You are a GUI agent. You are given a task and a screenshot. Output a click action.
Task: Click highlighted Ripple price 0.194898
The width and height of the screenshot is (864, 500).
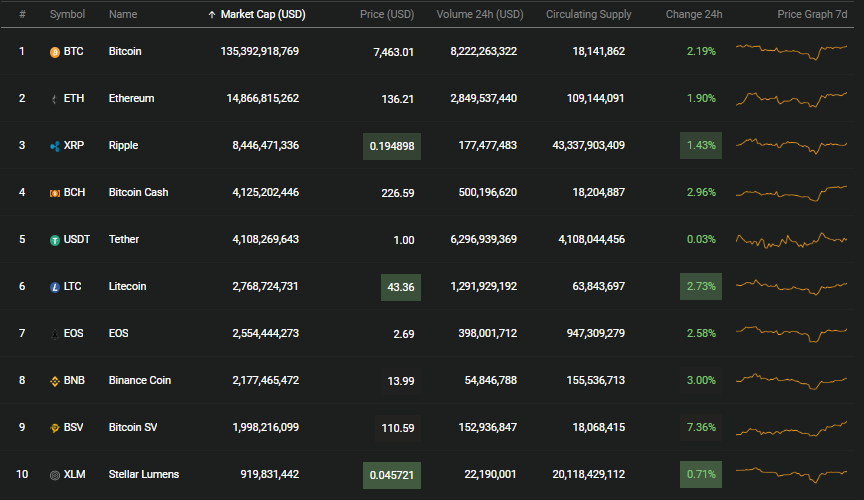(392, 147)
